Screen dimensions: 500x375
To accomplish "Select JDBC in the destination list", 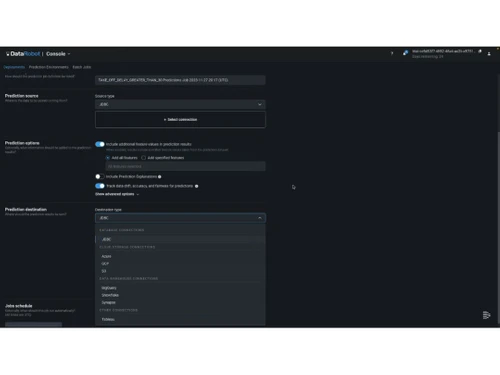I will [x=180, y=239].
